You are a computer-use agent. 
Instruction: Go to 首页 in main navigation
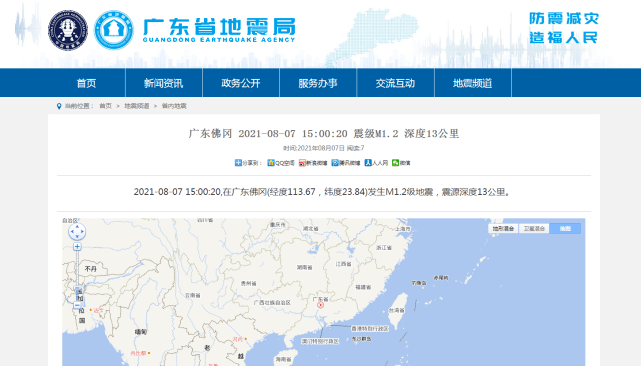87,83
